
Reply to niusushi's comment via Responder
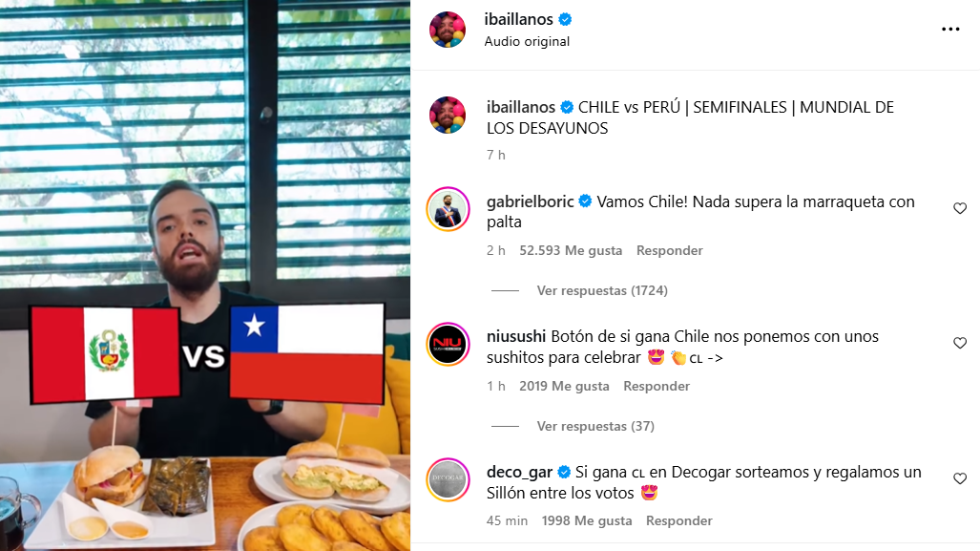[x=657, y=386]
